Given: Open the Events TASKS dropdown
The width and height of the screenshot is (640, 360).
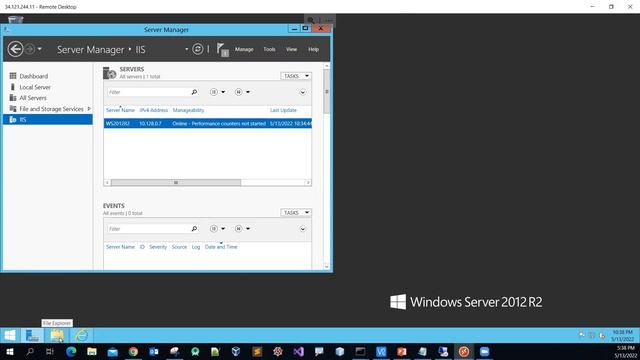Looking at the screenshot, I should [x=296, y=213].
